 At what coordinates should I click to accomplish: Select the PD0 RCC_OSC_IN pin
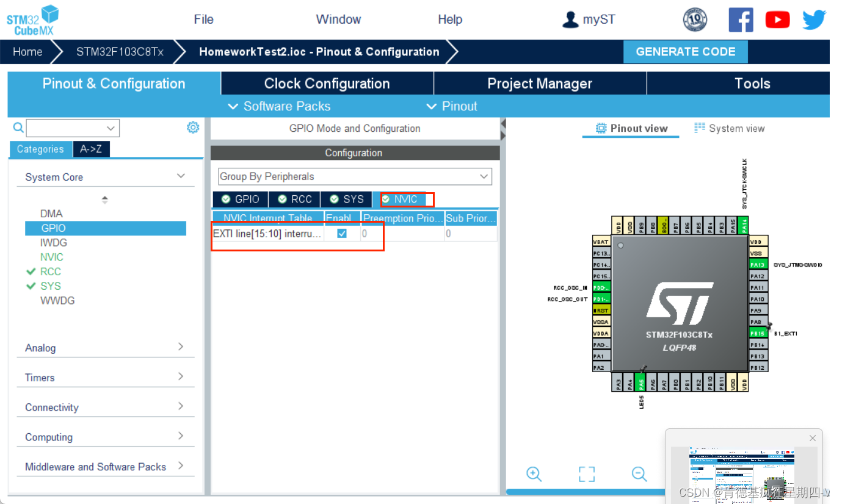click(601, 287)
